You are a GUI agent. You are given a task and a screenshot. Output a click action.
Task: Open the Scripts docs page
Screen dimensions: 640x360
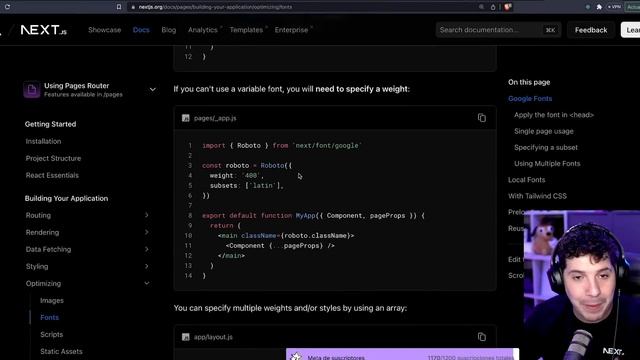pos(51,335)
